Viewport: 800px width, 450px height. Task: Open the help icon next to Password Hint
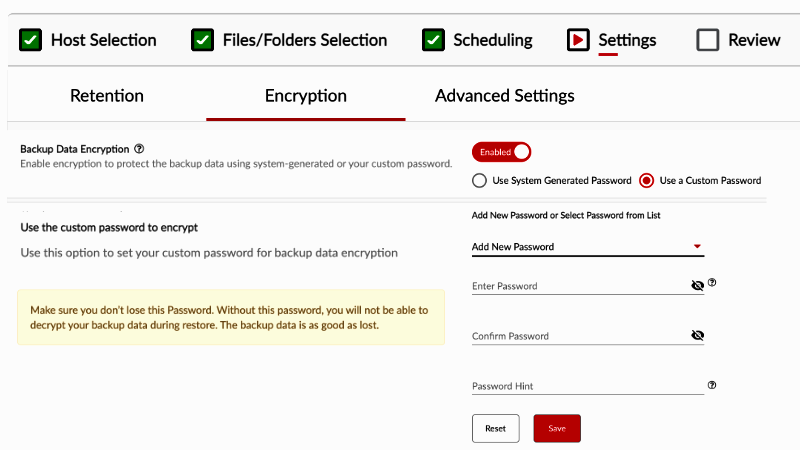(x=712, y=385)
